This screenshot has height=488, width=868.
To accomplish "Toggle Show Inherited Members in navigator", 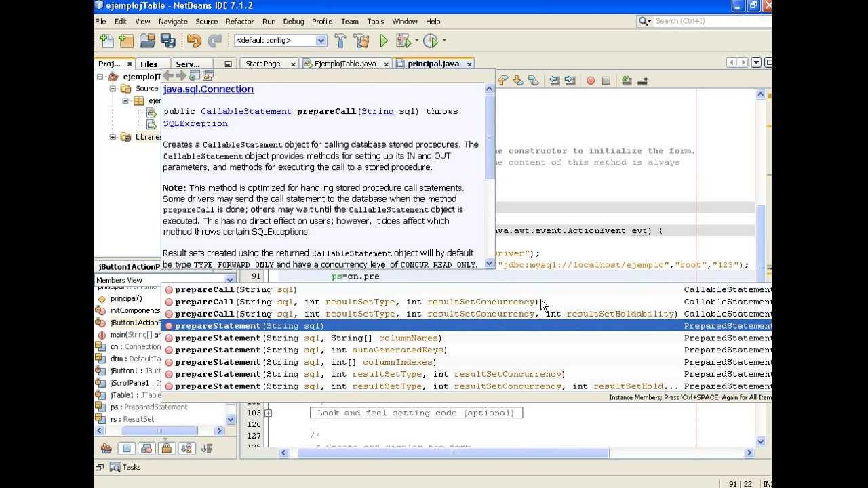I will pyautogui.click(x=106, y=448).
